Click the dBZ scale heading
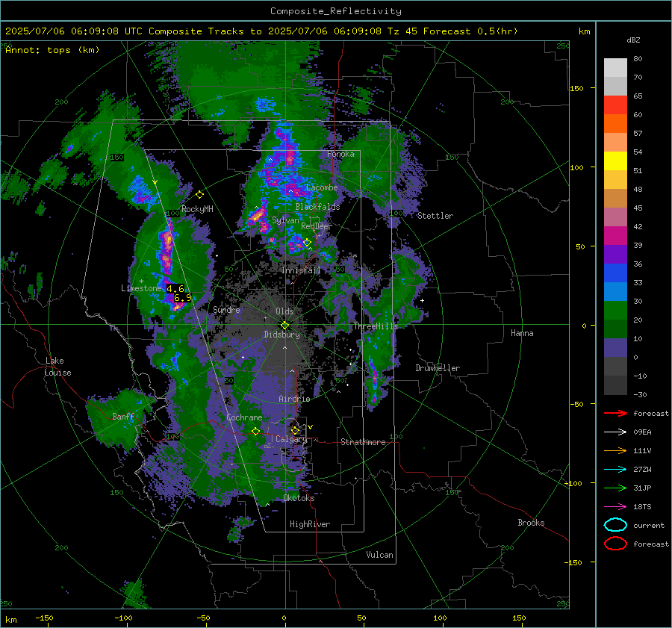 click(x=633, y=40)
